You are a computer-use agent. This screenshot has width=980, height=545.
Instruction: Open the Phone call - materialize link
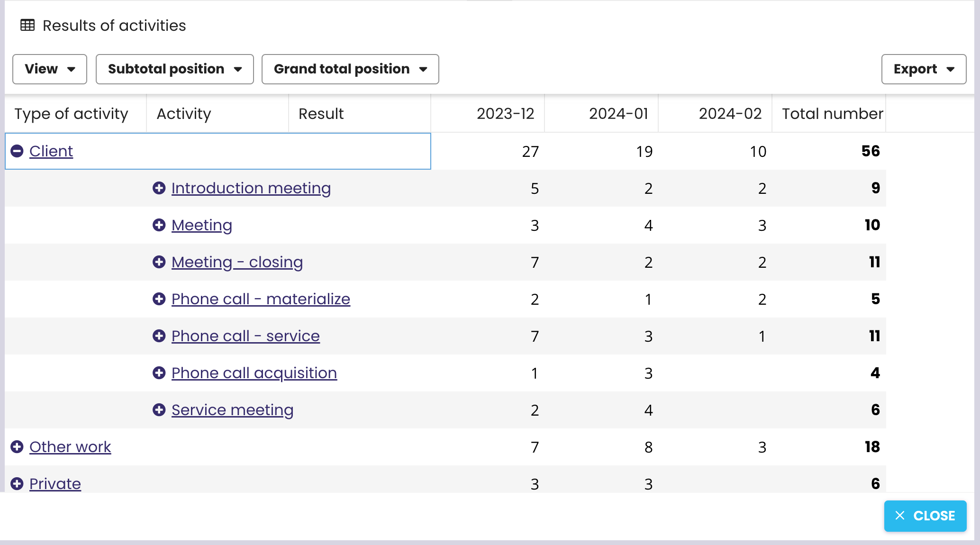point(261,299)
